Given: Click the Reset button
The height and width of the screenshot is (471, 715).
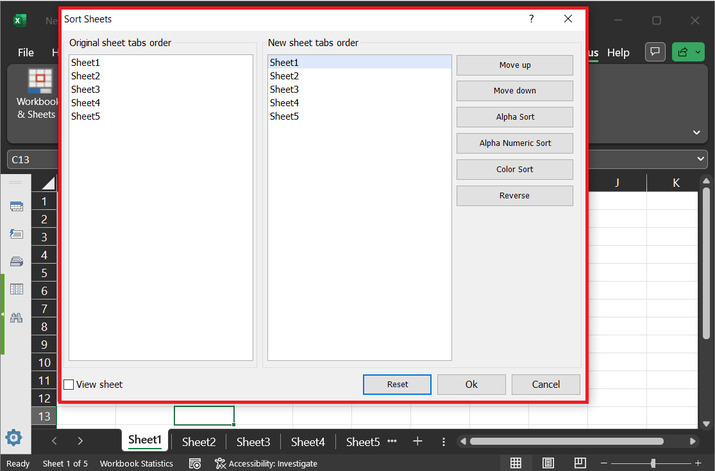Looking at the screenshot, I should click(397, 384).
